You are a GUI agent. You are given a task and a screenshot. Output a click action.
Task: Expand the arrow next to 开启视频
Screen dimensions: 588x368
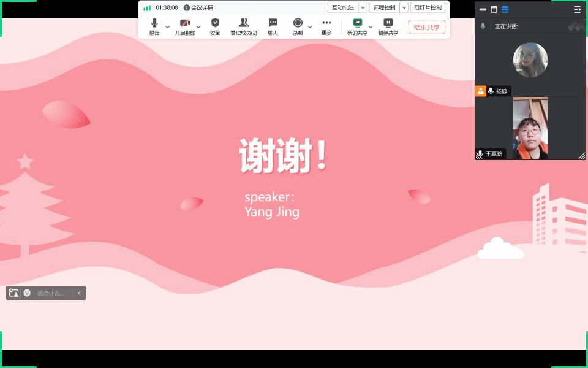pos(198,27)
